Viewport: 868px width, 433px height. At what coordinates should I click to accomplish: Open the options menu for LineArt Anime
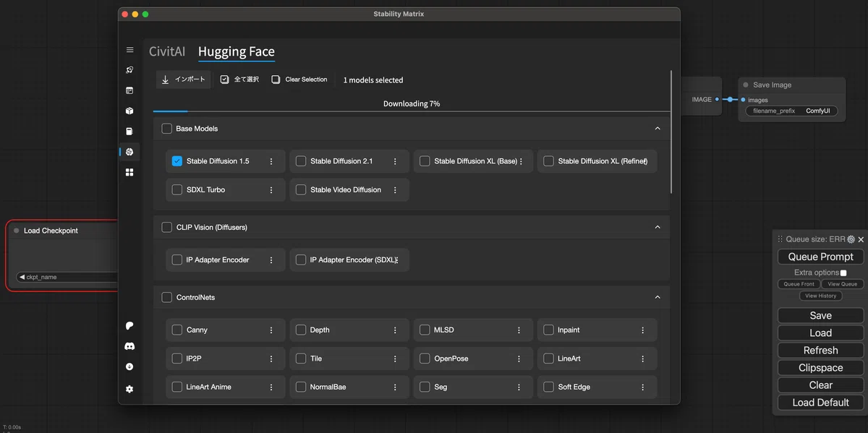click(271, 387)
